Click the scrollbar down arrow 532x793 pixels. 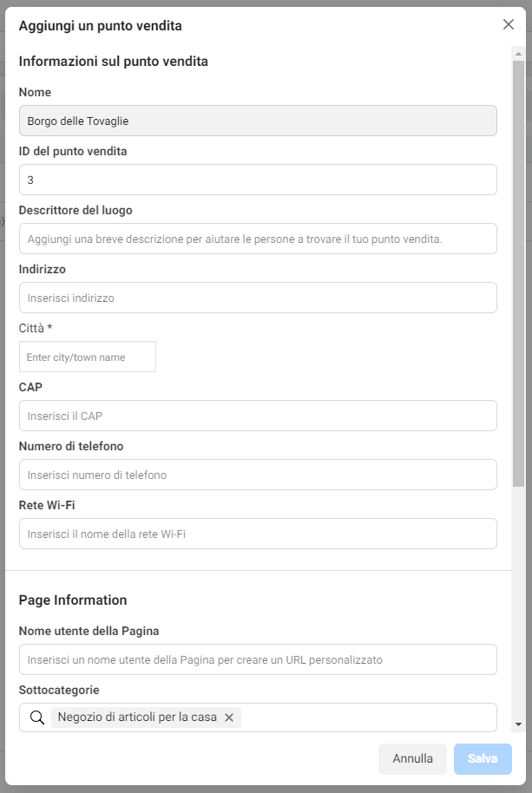[x=518, y=724]
